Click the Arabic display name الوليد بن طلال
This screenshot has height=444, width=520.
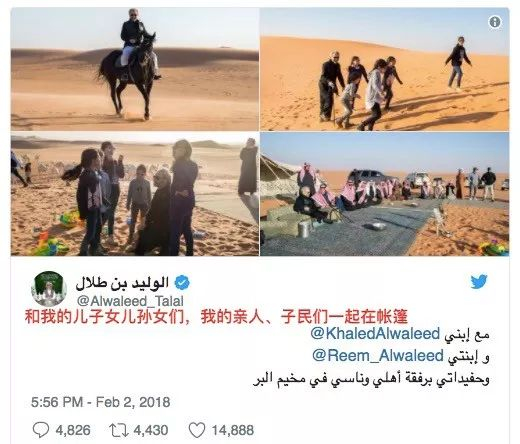(x=122, y=283)
